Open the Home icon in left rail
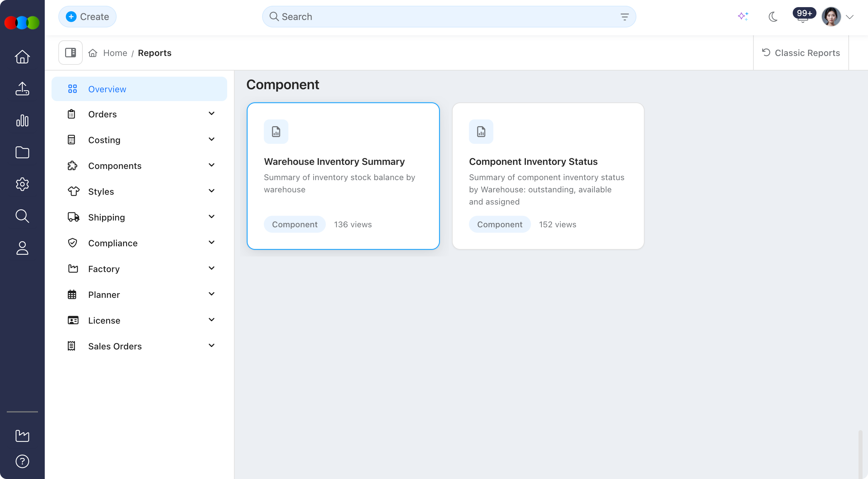This screenshot has height=479, width=868. click(x=22, y=57)
